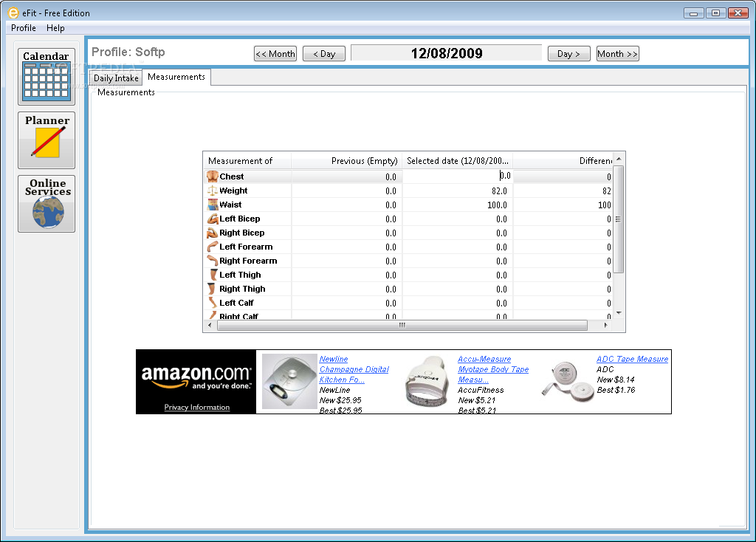This screenshot has width=756, height=542.
Task: Click the horizontal scrollbar right arrow
Action: 606,325
